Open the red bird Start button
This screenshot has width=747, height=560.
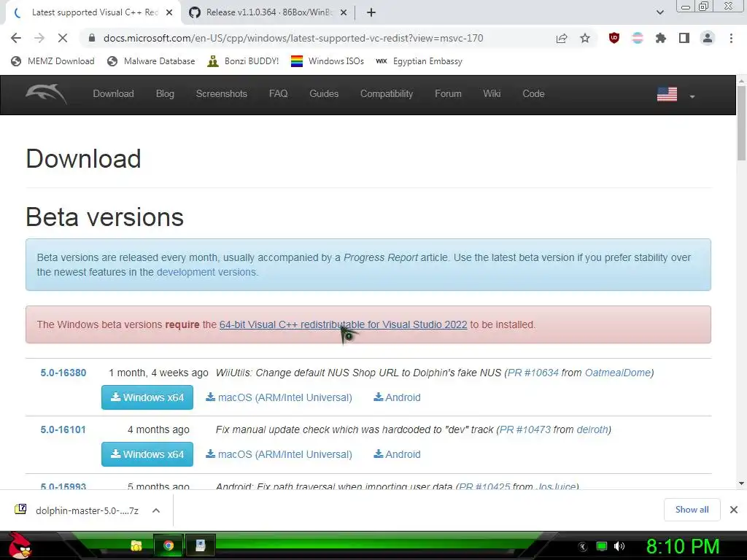19,545
